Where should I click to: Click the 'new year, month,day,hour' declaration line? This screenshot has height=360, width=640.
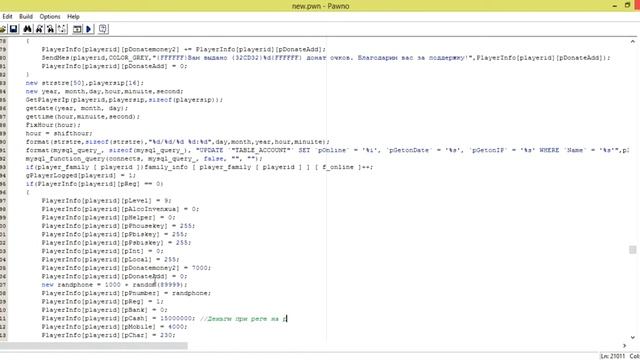pyautogui.click(x=104, y=92)
